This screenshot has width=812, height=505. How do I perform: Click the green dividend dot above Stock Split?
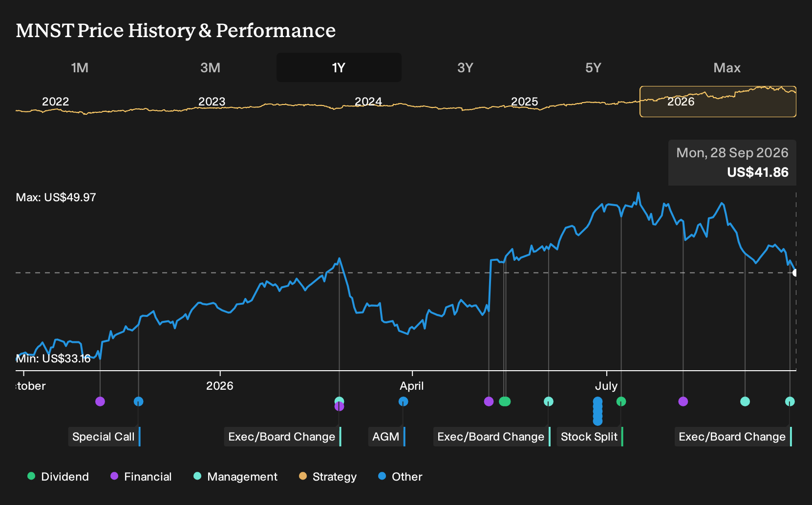pyautogui.click(x=621, y=401)
